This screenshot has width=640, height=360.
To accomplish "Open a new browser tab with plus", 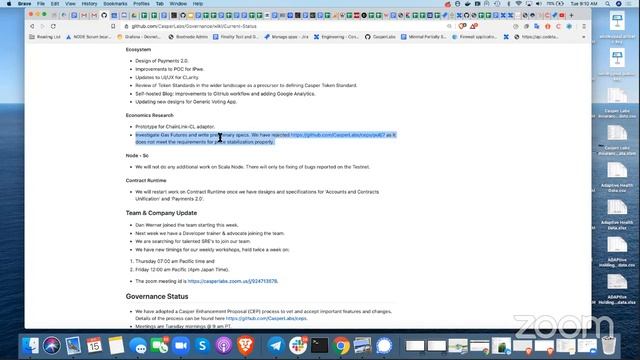I will pos(571,16).
